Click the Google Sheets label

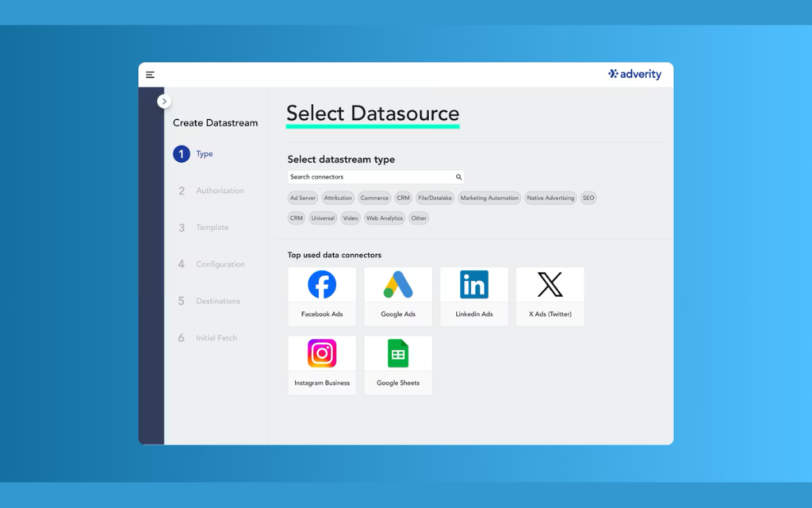pyautogui.click(x=398, y=383)
